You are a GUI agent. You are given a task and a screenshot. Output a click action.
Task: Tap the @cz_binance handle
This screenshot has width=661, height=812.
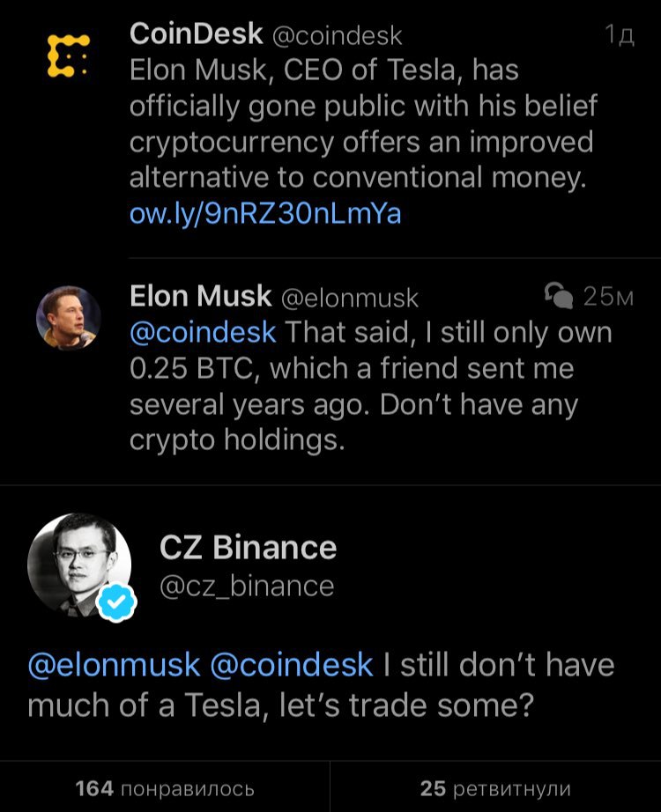pyautogui.click(x=248, y=587)
